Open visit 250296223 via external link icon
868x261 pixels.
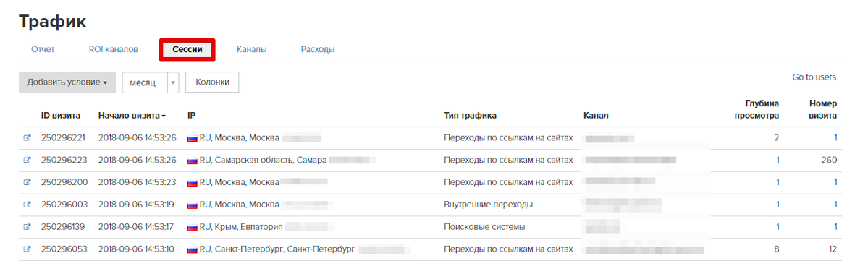pos(27,160)
